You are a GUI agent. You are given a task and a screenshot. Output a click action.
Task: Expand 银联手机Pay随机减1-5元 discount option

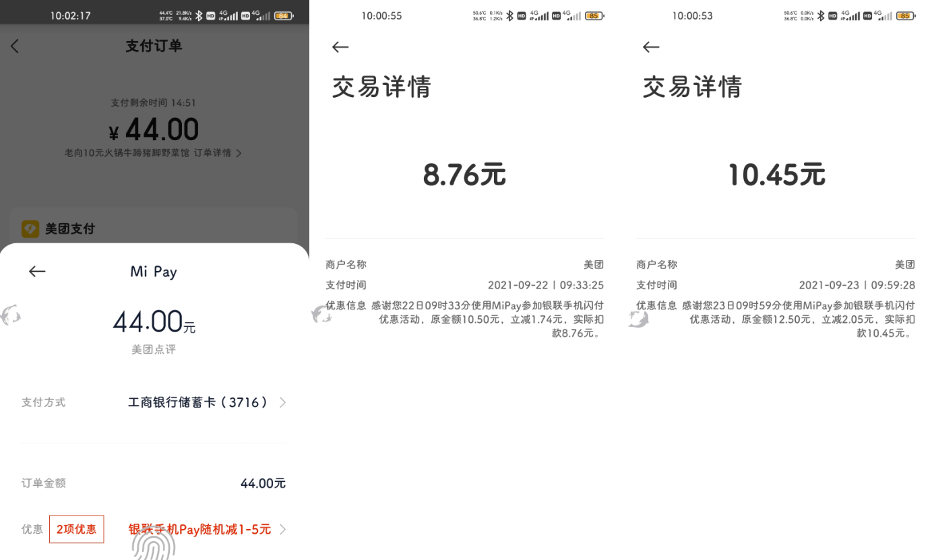[207, 529]
